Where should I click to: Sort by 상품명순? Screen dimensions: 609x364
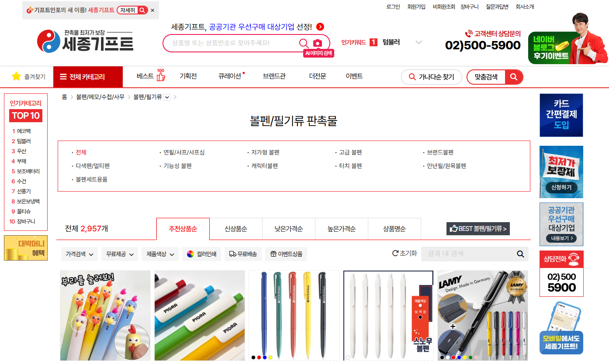tap(394, 229)
